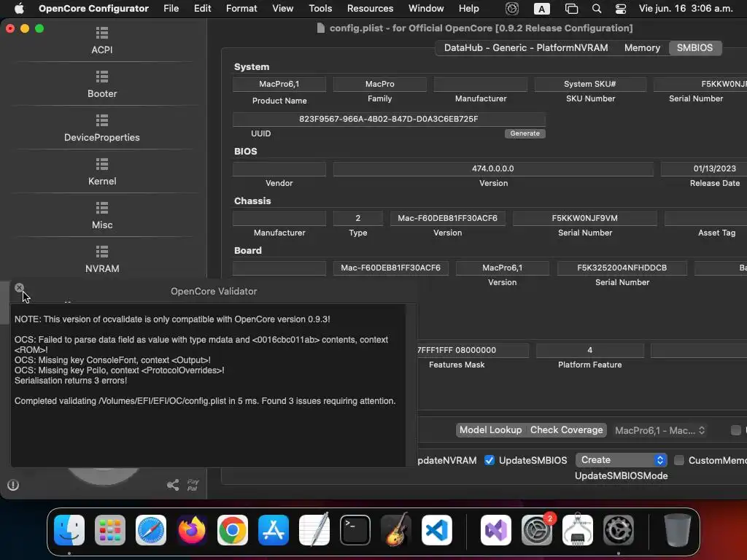This screenshot has width=747, height=560.
Task: Open Control Center in menu bar
Action: 621,9
